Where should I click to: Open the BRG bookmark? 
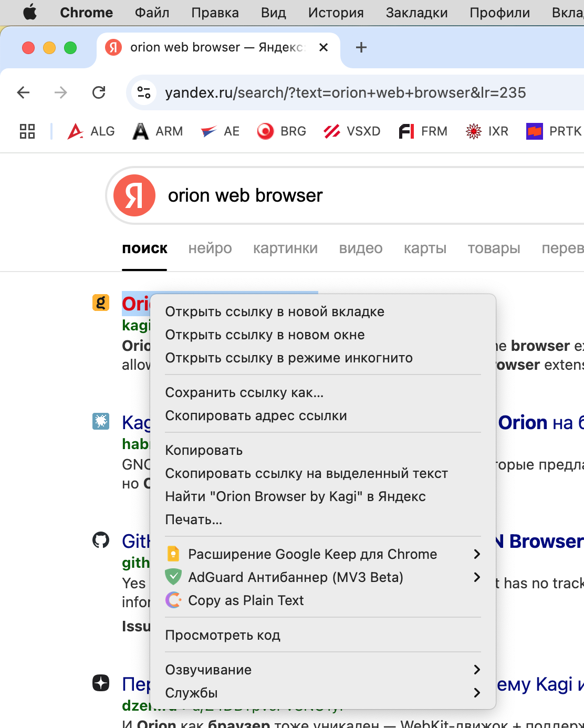click(282, 131)
